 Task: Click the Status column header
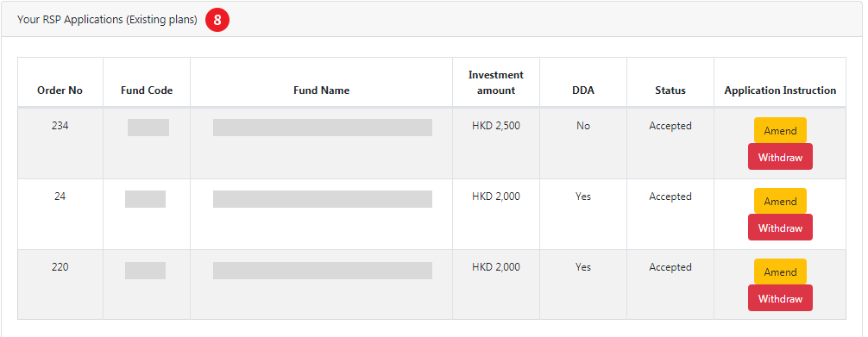point(670,90)
